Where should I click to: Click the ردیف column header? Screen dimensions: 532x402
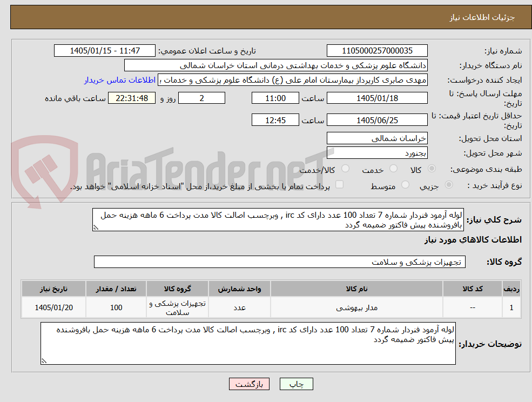click(511, 289)
